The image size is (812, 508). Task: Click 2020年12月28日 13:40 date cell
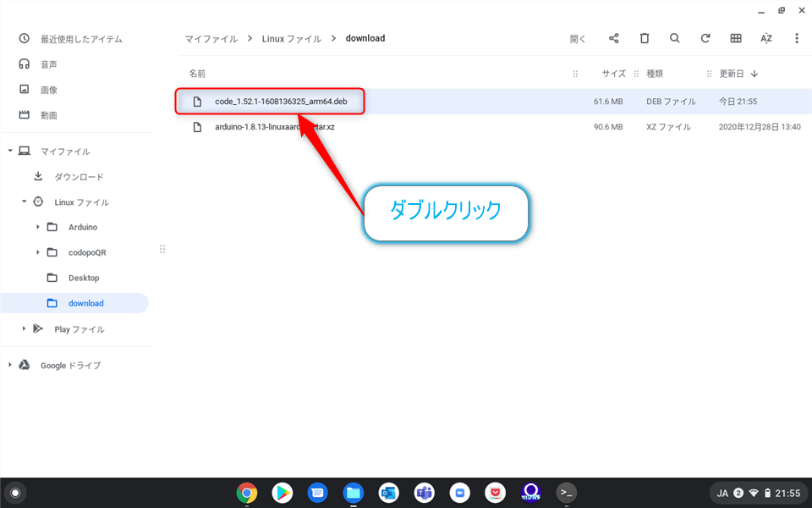point(760,127)
